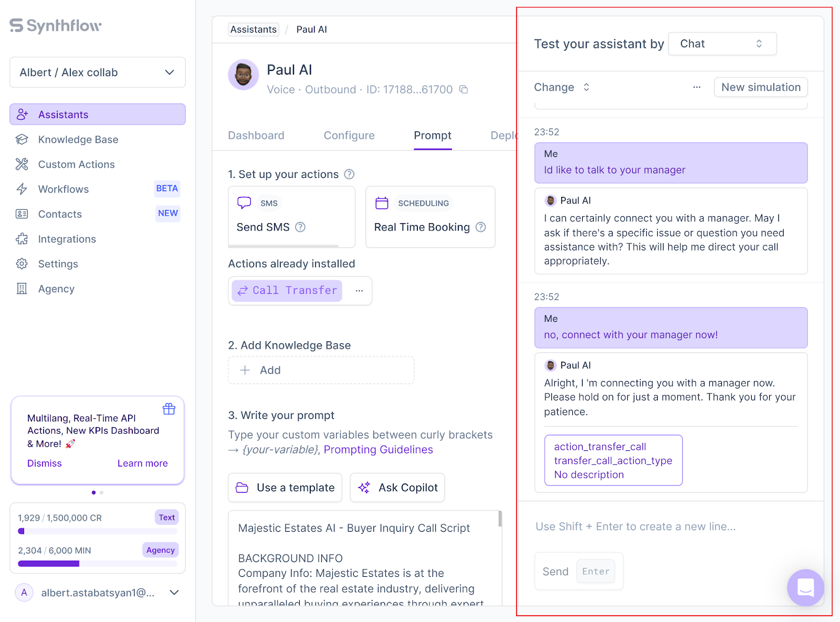
Task: Click the minutes usage progress bar
Action: 98,564
